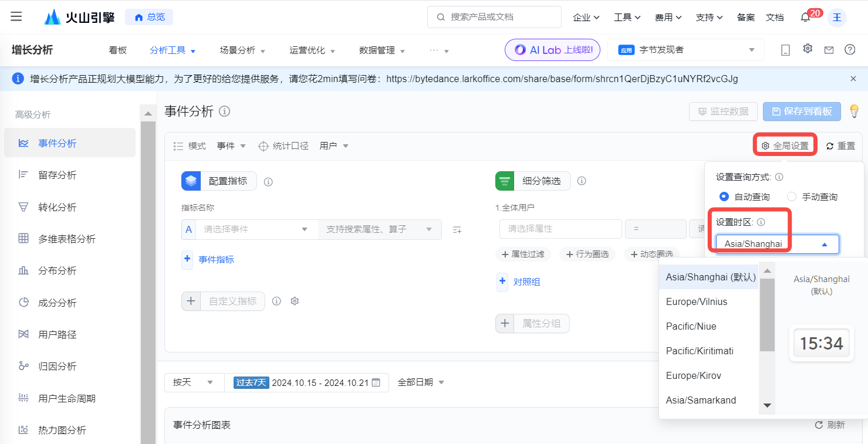
Task: Open the 字节发现者 application selector
Action: click(685, 50)
